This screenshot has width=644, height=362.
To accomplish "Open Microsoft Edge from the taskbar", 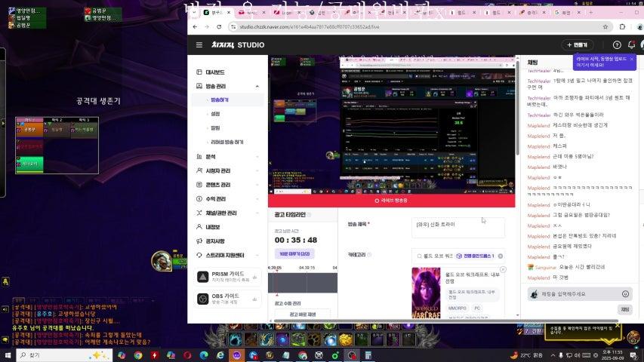I will click(204, 355).
